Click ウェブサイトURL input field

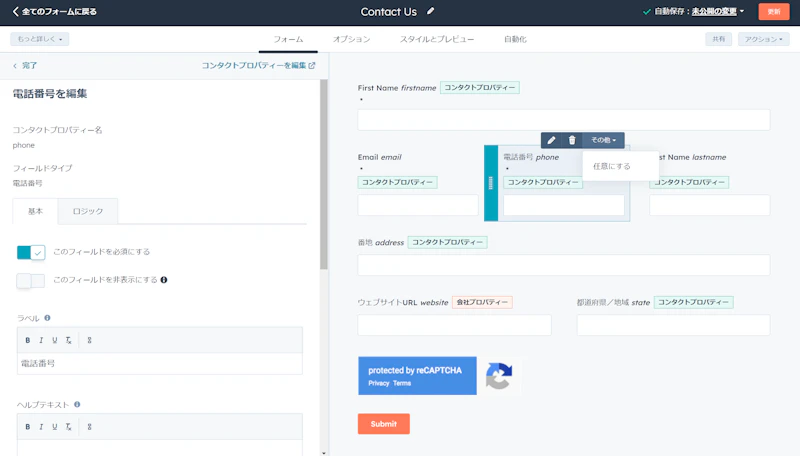point(454,325)
